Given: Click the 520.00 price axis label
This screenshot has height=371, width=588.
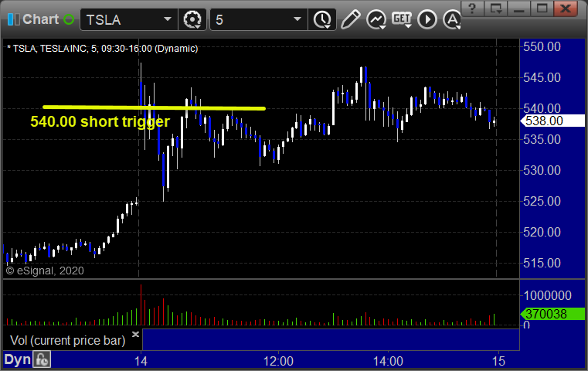Looking at the screenshot, I should click(x=542, y=232).
